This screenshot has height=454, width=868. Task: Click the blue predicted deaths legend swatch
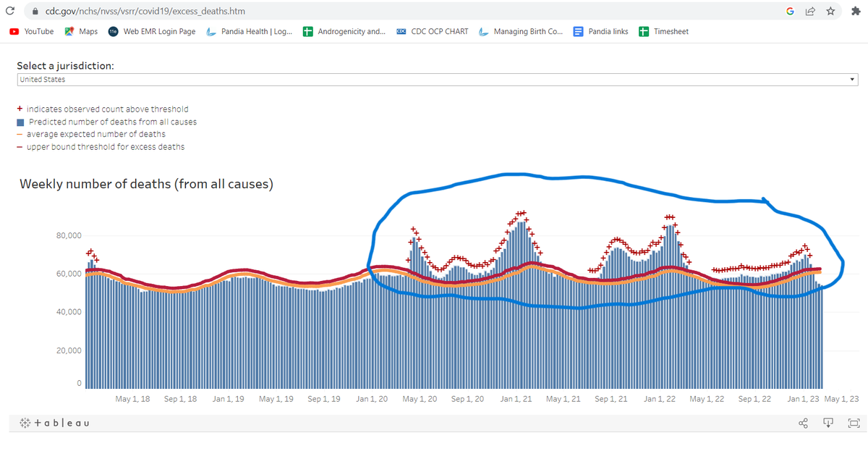click(21, 122)
